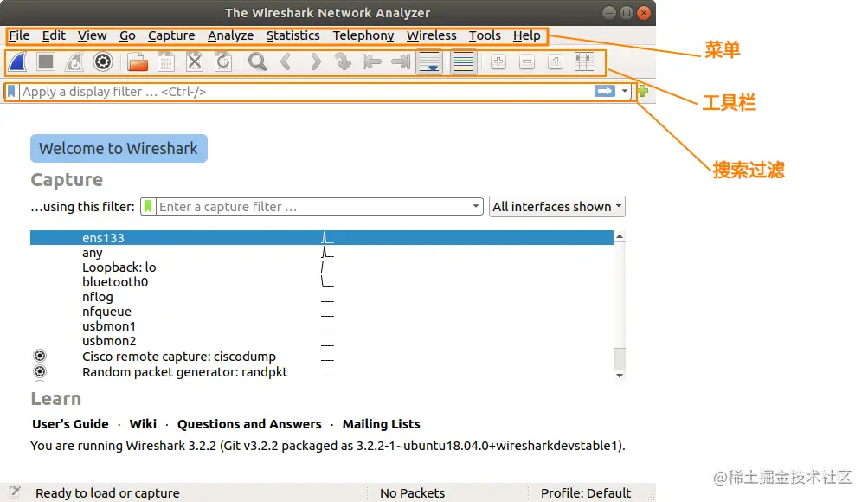Open Statistics menu
This screenshot has width=868, height=502.
pos(293,35)
